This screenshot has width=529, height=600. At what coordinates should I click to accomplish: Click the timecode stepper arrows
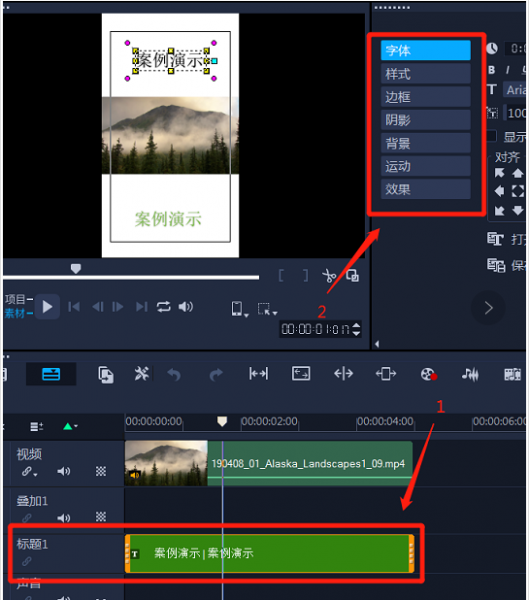click(x=356, y=329)
